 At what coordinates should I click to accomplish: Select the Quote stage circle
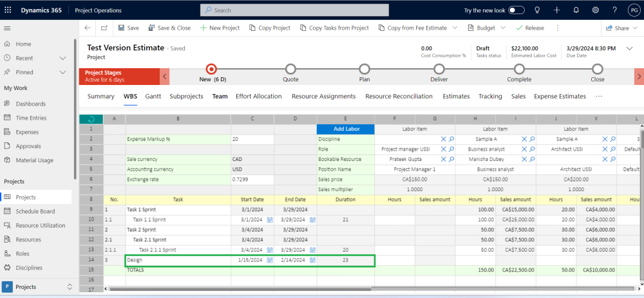(290, 69)
